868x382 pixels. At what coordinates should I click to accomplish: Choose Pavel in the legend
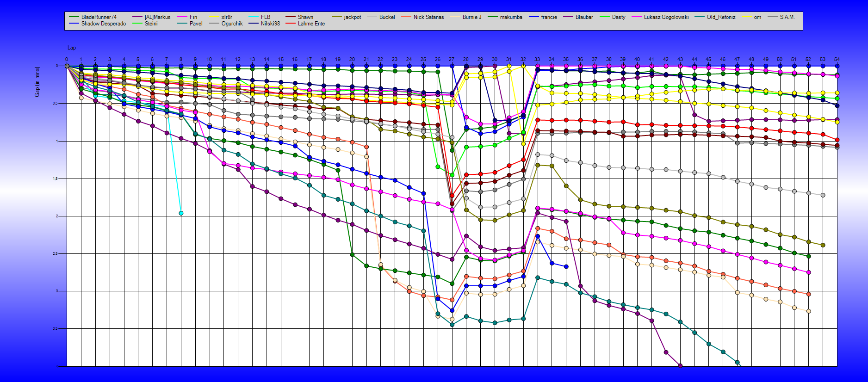196,24
